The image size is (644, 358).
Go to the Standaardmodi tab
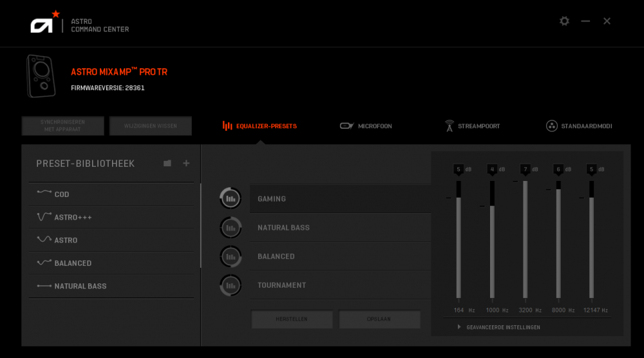578,126
